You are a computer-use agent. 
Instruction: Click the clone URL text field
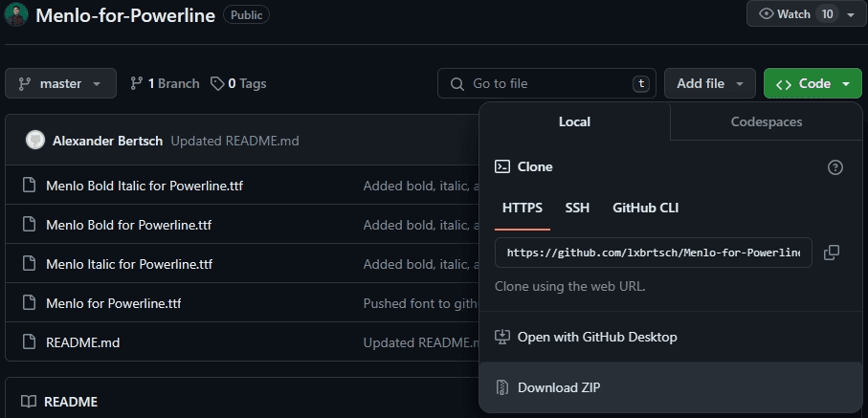pos(654,253)
